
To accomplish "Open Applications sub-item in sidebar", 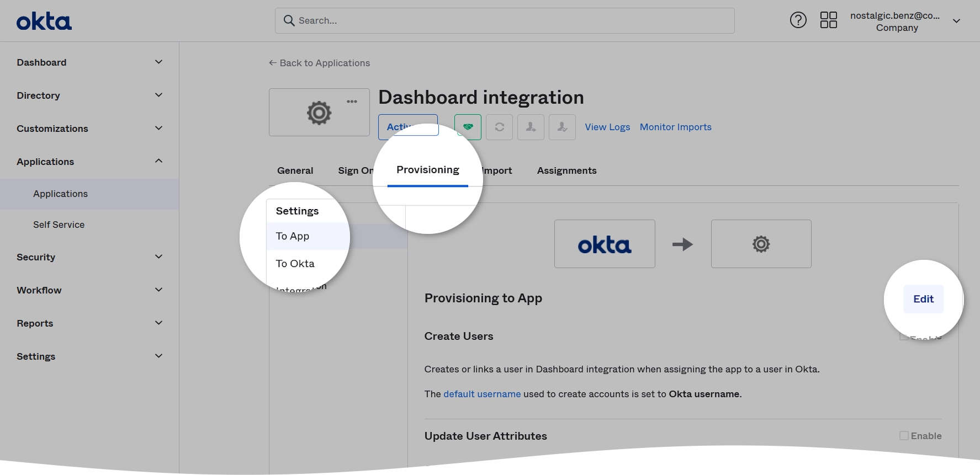I will coord(89,194).
